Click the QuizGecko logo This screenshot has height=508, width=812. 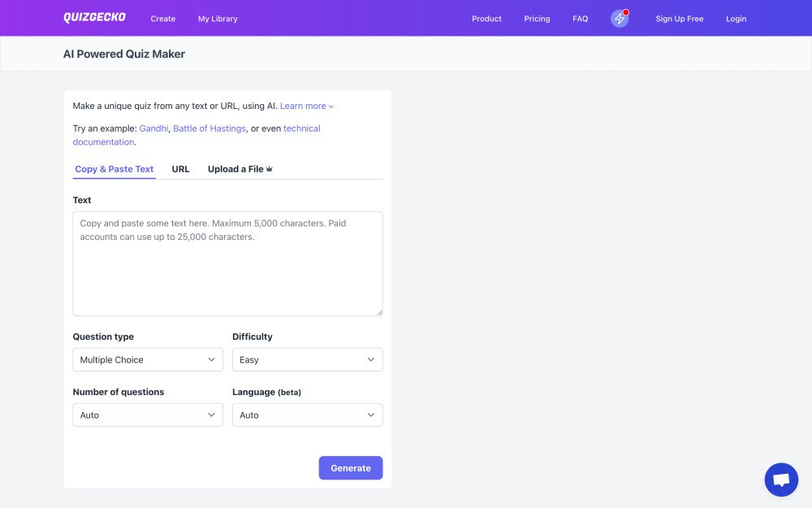(x=94, y=18)
